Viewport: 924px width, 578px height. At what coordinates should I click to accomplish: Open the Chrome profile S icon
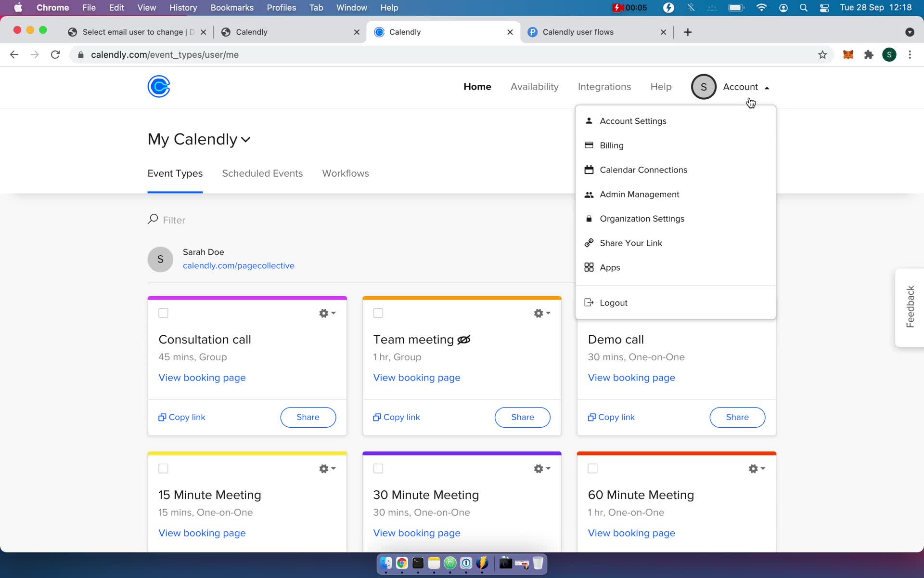pyautogui.click(x=889, y=55)
